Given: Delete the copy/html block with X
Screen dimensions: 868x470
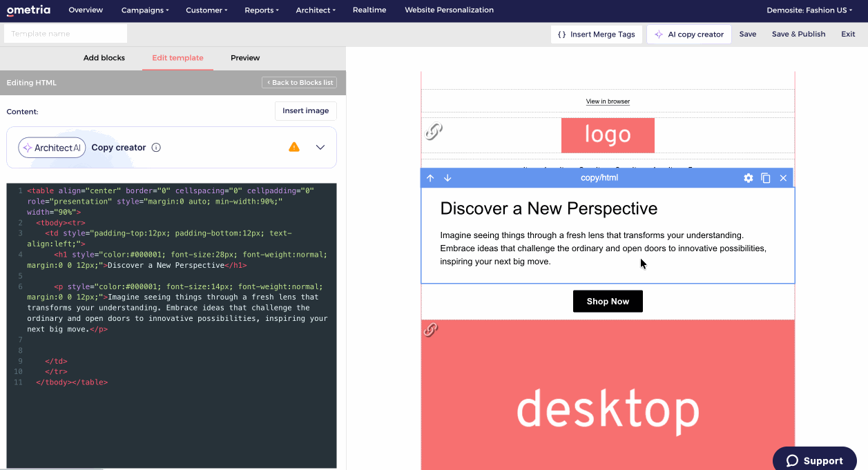Looking at the screenshot, I should (783, 178).
